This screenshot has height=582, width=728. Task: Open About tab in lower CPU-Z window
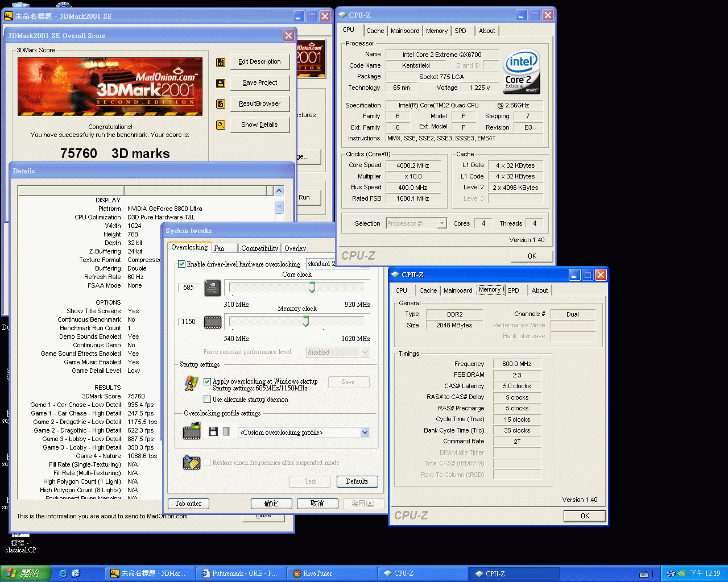pos(540,290)
